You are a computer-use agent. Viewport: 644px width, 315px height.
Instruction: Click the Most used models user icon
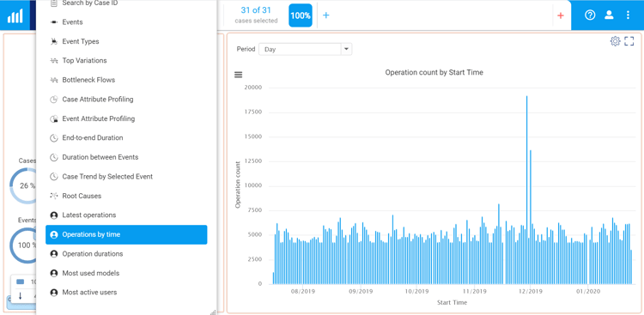(x=53, y=273)
